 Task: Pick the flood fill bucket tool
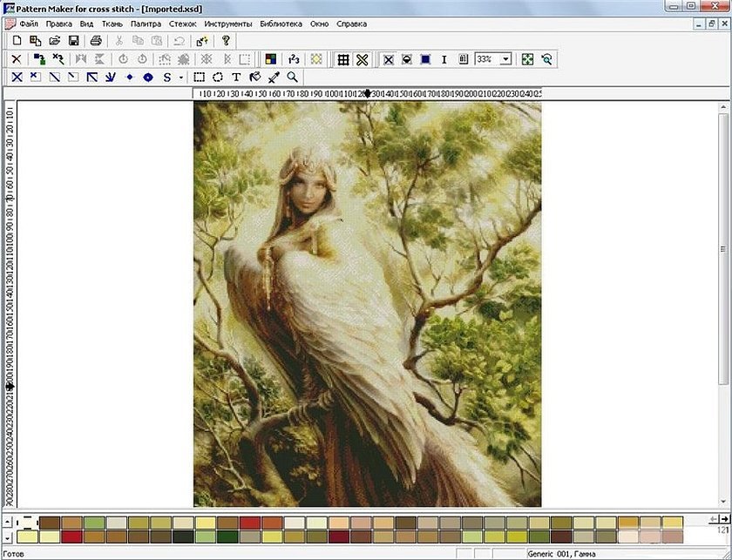coord(254,78)
